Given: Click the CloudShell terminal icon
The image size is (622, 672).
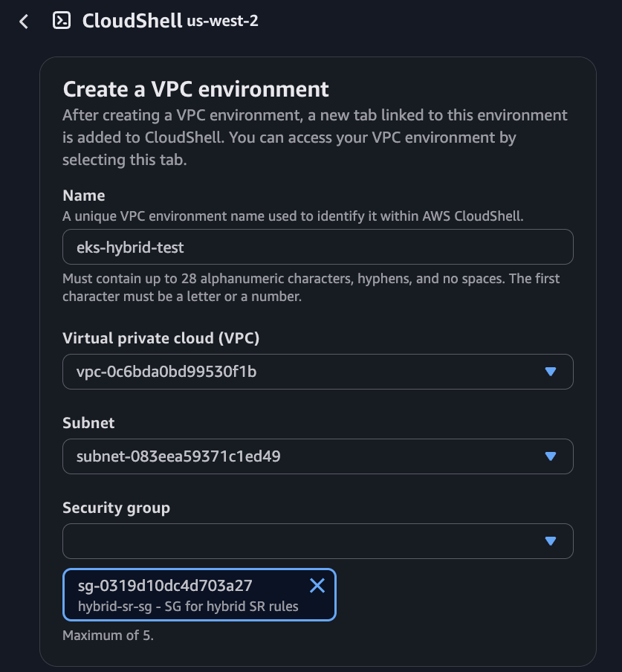Looking at the screenshot, I should (x=62, y=21).
